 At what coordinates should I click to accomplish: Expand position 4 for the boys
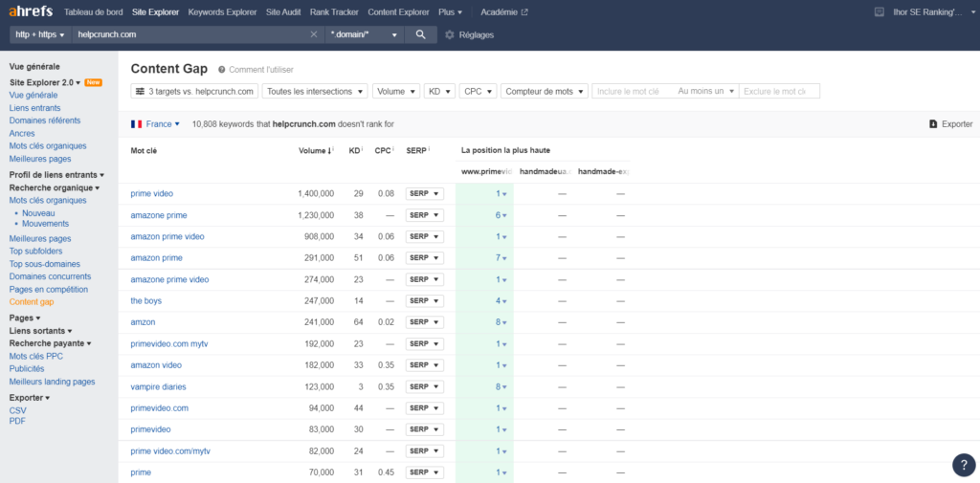(501, 300)
